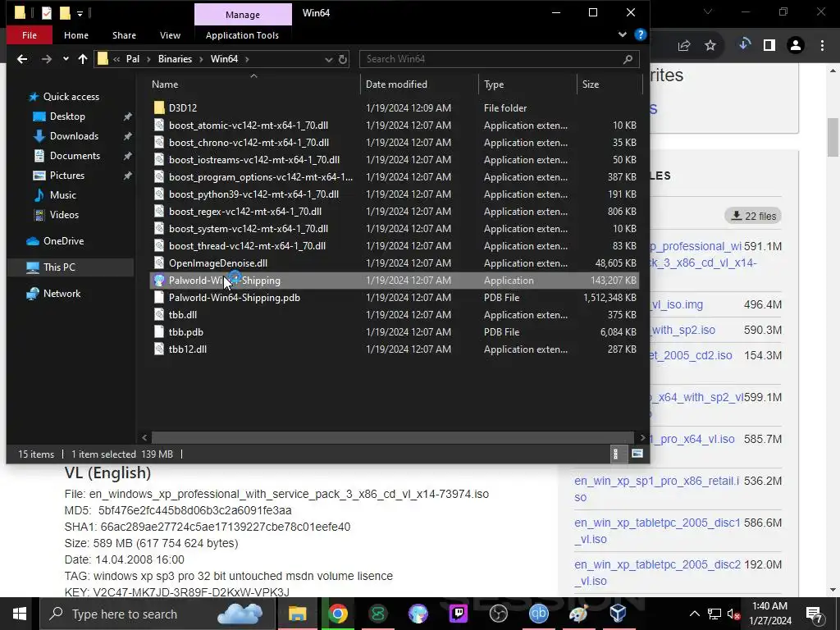Open the Windows Start menu
The image size is (840, 630).
click(20, 614)
